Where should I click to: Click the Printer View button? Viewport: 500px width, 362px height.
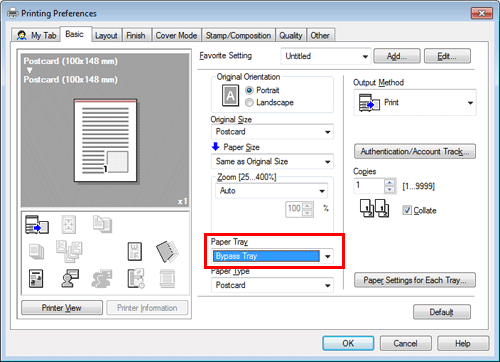point(62,308)
